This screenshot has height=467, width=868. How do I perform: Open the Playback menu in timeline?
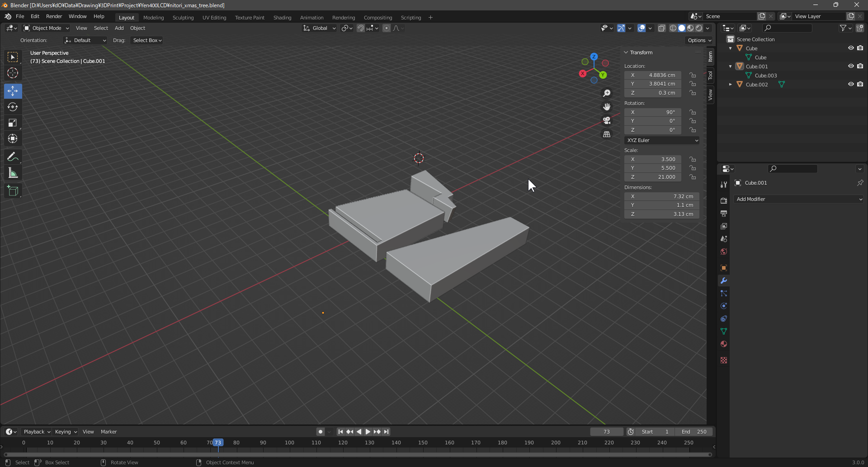[37, 432]
